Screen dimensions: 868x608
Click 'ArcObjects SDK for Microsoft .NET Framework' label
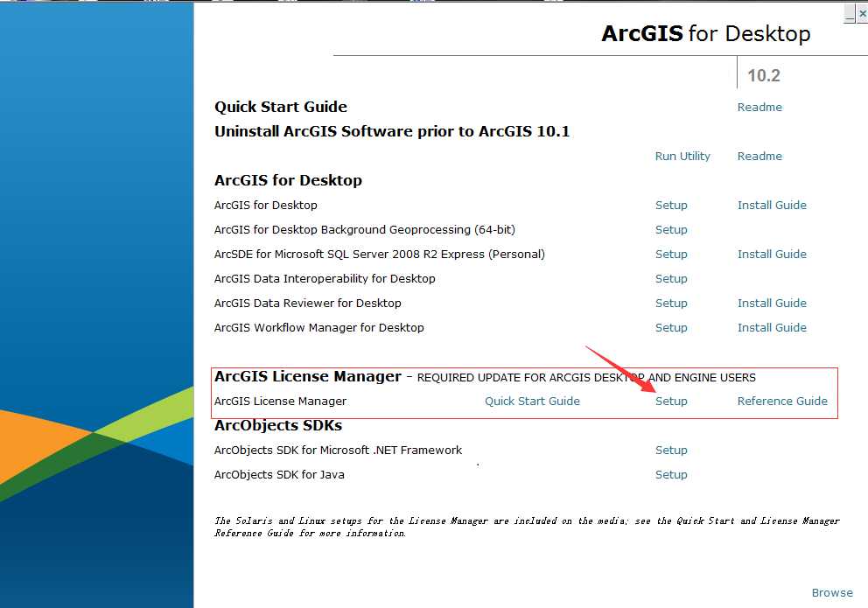click(x=338, y=451)
